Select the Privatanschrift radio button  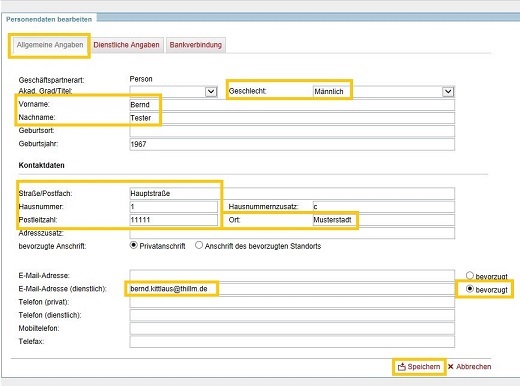point(133,245)
